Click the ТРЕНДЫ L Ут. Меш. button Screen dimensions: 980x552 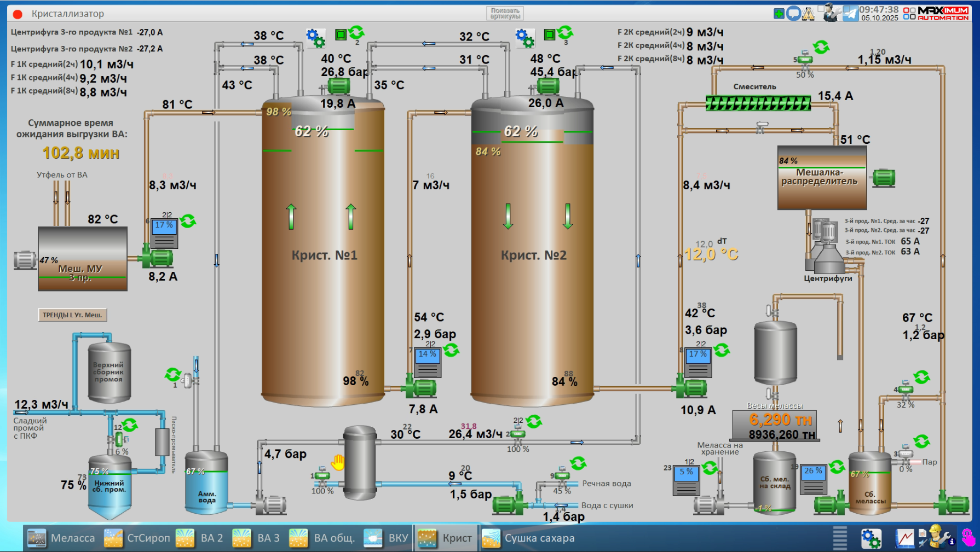click(x=72, y=315)
